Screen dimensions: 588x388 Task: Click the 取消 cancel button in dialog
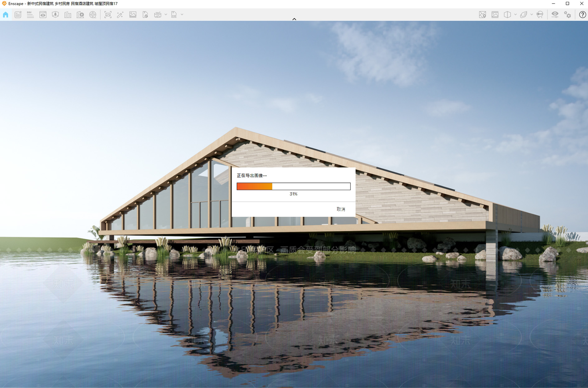tap(341, 209)
